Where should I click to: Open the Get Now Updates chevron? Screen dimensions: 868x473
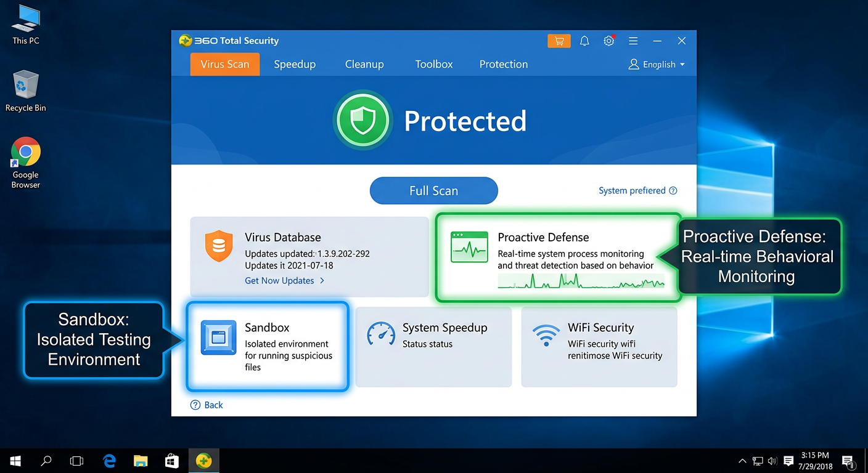click(321, 280)
